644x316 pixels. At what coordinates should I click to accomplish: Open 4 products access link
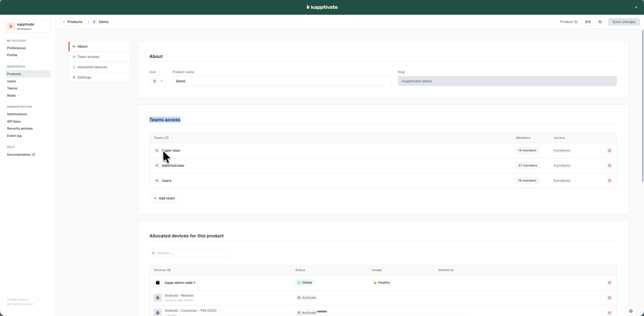pyautogui.click(x=562, y=150)
